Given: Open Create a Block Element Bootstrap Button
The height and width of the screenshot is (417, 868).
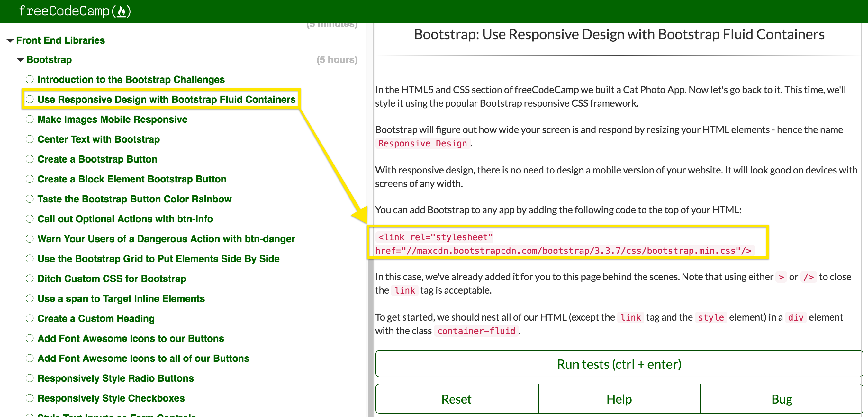Looking at the screenshot, I should click(132, 179).
